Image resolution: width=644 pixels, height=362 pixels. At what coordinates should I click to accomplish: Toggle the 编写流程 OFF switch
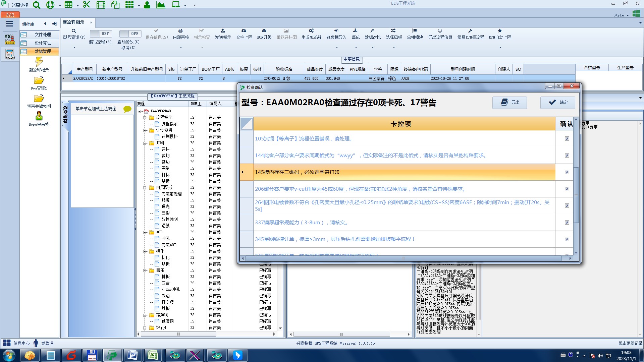click(100, 34)
